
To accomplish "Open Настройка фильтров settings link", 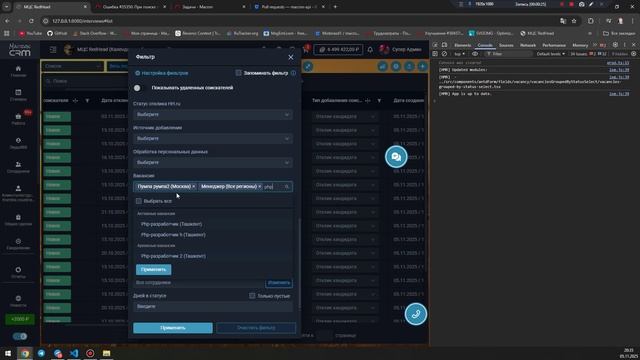I will click(x=162, y=73).
